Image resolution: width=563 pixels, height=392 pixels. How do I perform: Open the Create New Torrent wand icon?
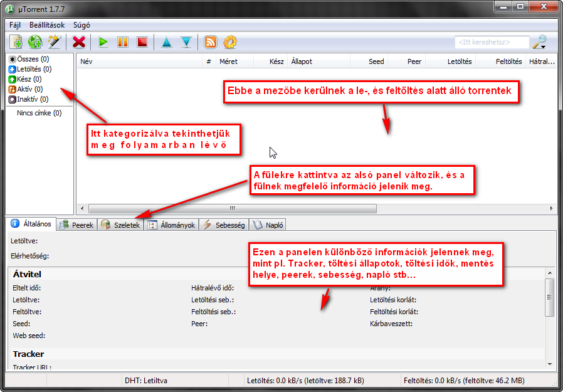(54, 42)
